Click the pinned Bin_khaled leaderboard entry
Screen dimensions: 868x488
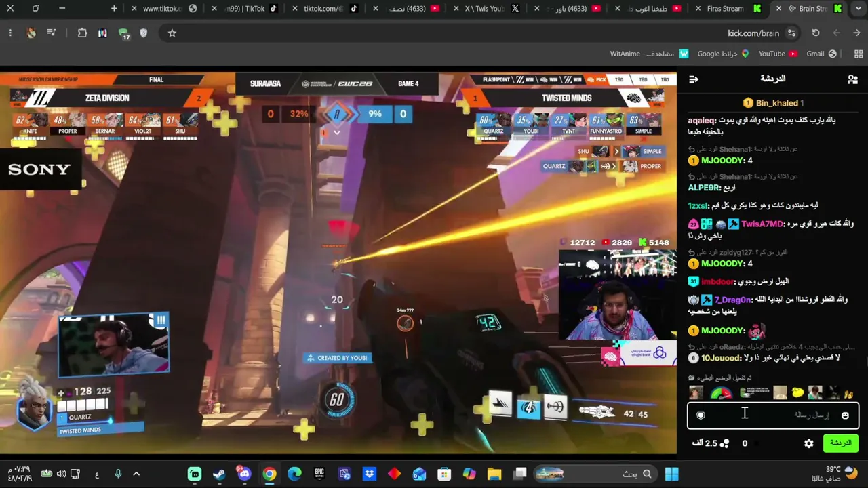[x=773, y=103]
